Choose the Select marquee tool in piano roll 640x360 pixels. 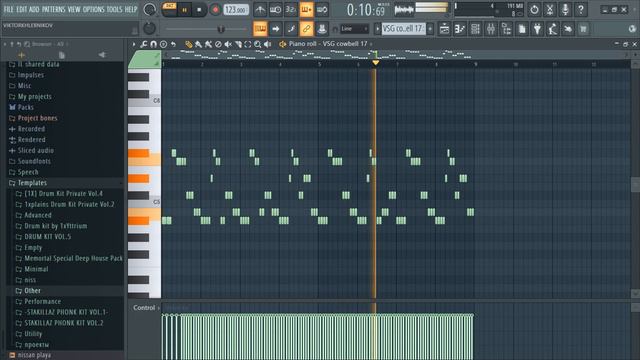coord(248,44)
